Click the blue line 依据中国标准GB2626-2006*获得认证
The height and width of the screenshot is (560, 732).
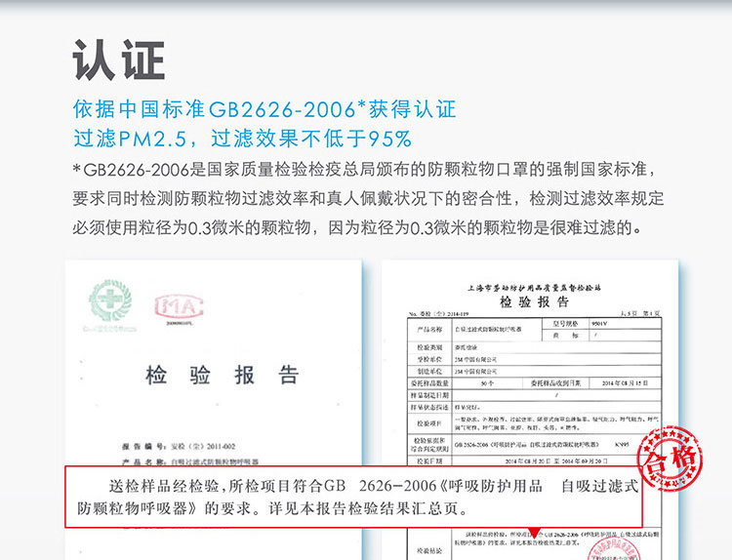[x=264, y=109]
